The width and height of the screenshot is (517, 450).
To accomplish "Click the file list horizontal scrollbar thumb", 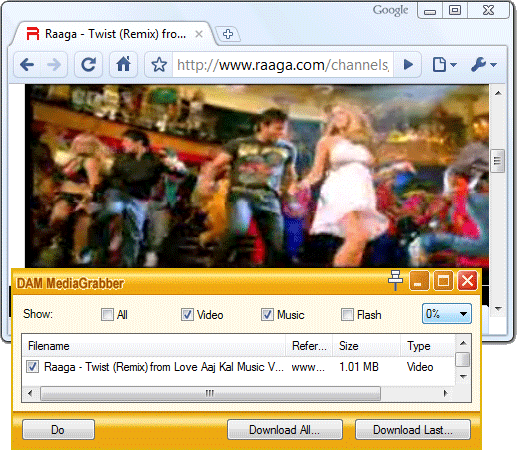I will point(210,393).
